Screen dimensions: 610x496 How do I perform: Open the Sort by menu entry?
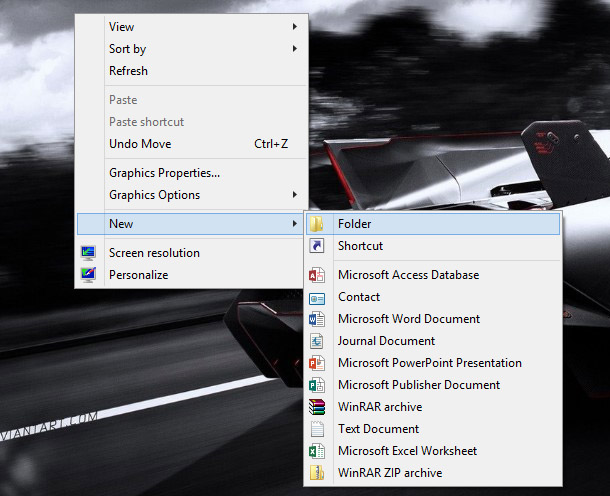coord(192,49)
